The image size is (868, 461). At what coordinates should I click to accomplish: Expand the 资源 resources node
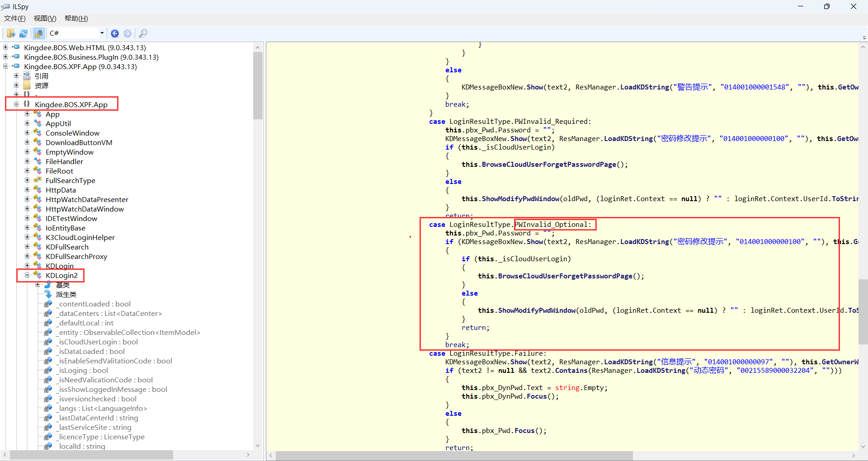(16, 85)
